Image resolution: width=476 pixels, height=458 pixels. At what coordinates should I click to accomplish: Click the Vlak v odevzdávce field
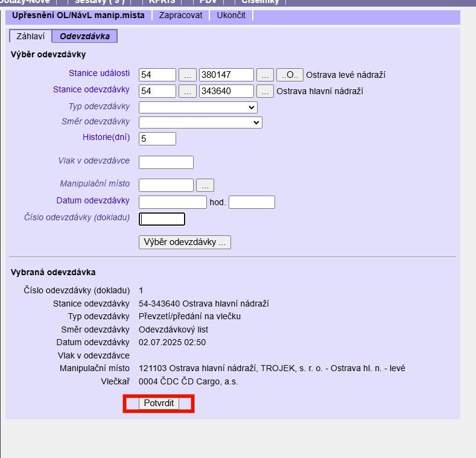tap(166, 162)
